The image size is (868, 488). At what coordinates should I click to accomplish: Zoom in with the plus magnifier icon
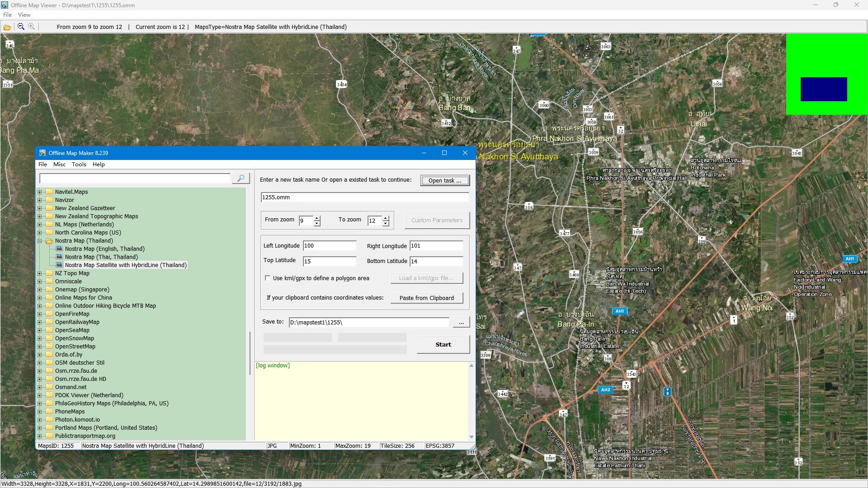click(32, 27)
